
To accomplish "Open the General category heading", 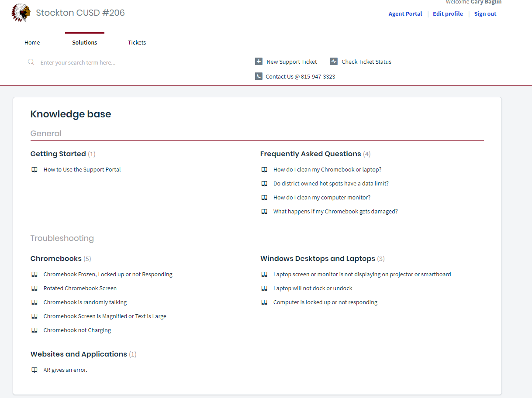I will pos(46,134).
